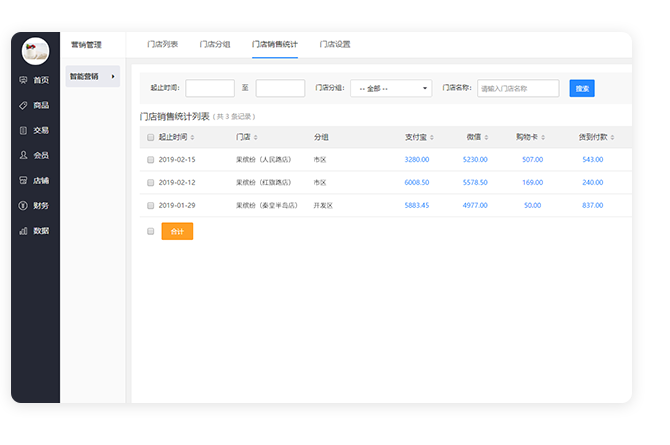Click the 分组 column header
The image size is (670, 445).
pyautogui.click(x=321, y=137)
